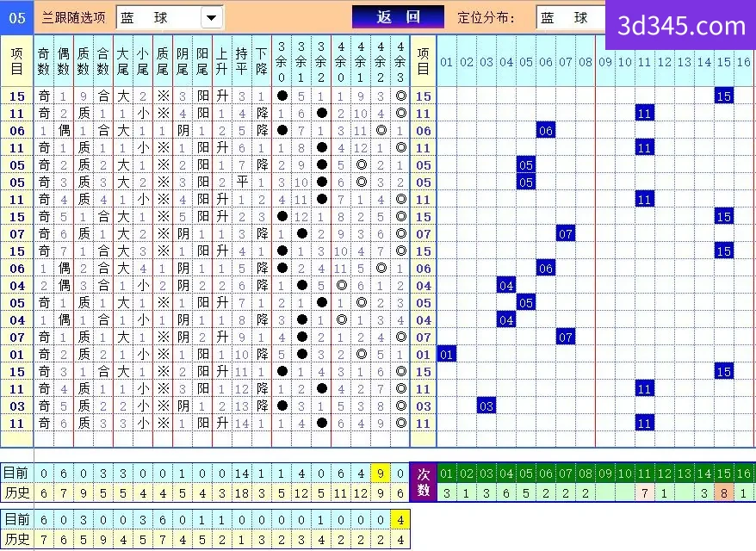756x551 pixels.
Task: Click the 次数 label in the purple box
Action: pos(424,482)
